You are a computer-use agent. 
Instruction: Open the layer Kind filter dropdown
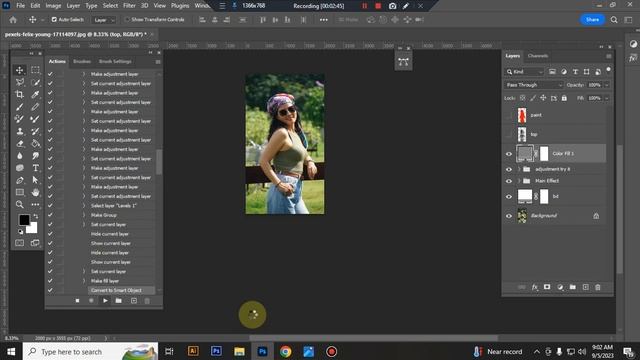(x=524, y=72)
